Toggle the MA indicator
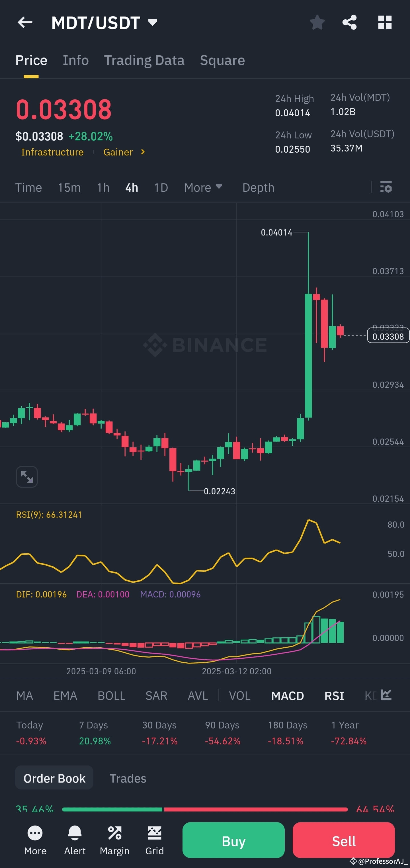This screenshot has width=410, height=868. pos(24,696)
